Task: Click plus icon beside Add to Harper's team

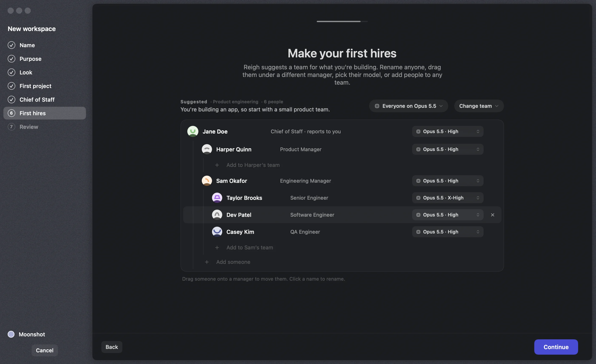Action: tap(217, 165)
